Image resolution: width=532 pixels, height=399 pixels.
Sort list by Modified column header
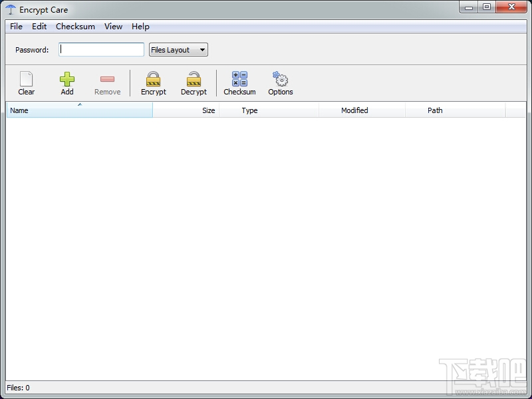pyautogui.click(x=362, y=110)
